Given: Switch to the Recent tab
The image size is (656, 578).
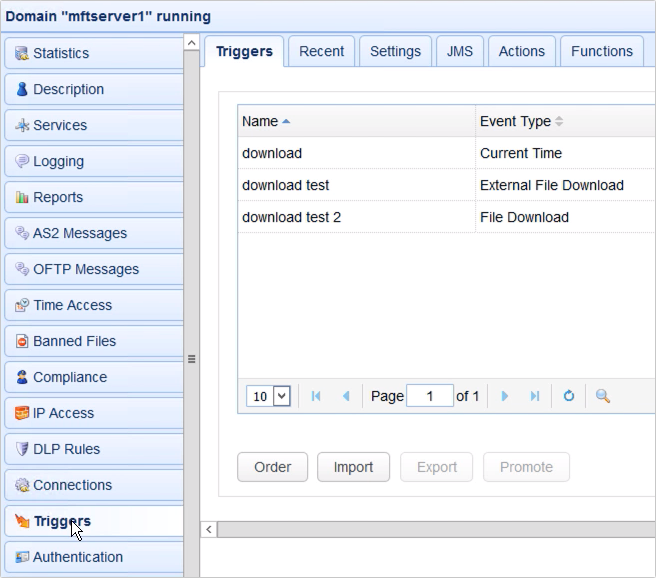Looking at the screenshot, I should (x=321, y=51).
